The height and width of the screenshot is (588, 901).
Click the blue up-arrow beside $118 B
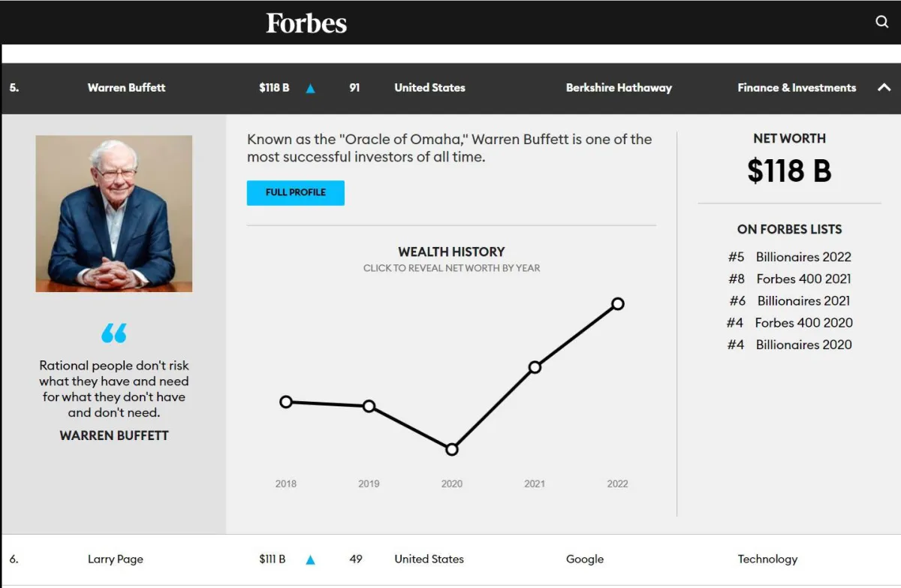[310, 89]
